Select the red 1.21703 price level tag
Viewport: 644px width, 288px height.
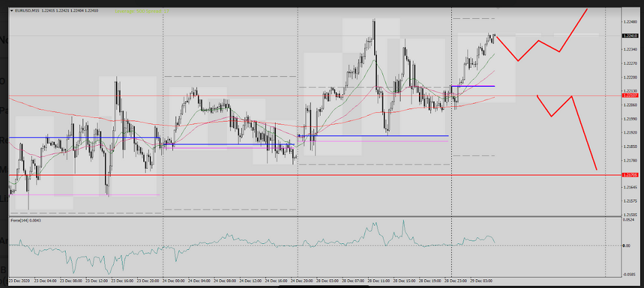[630, 175]
